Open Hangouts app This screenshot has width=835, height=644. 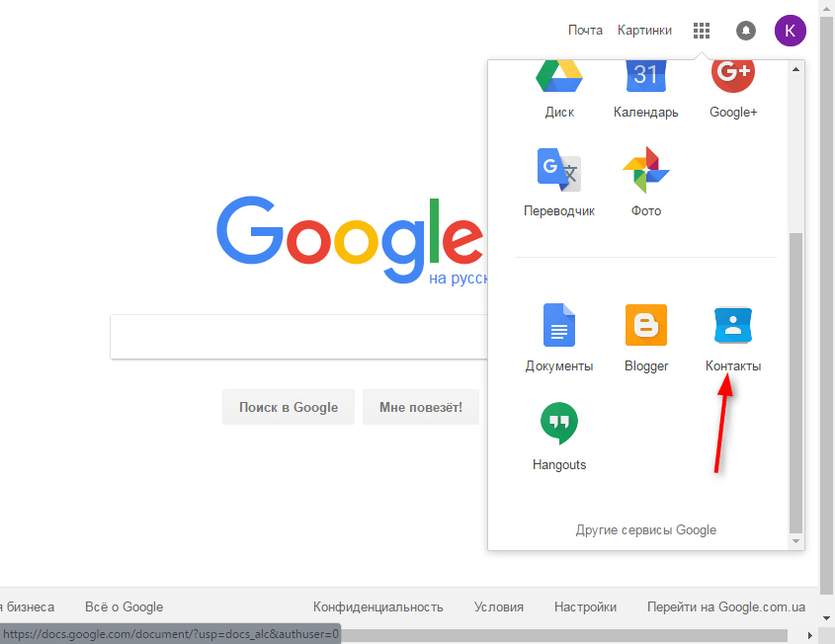point(559,433)
